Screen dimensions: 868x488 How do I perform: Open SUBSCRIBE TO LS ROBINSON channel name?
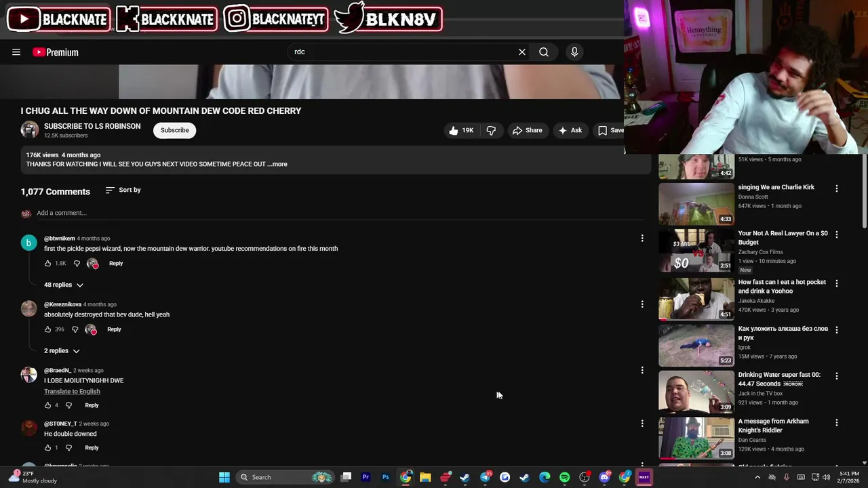92,126
